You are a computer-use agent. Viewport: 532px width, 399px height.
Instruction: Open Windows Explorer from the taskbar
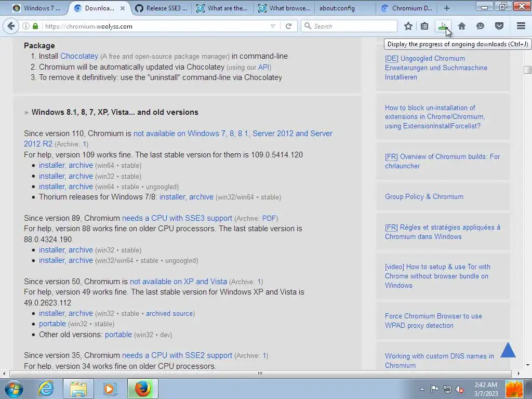click(x=78, y=389)
